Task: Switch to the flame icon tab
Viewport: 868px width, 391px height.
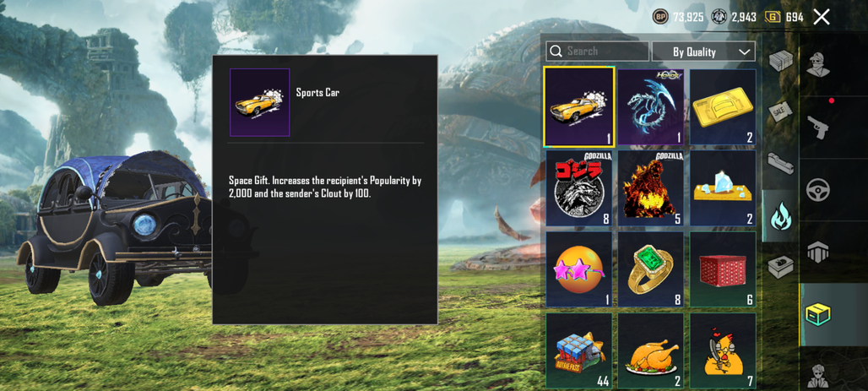Action: pos(780,216)
